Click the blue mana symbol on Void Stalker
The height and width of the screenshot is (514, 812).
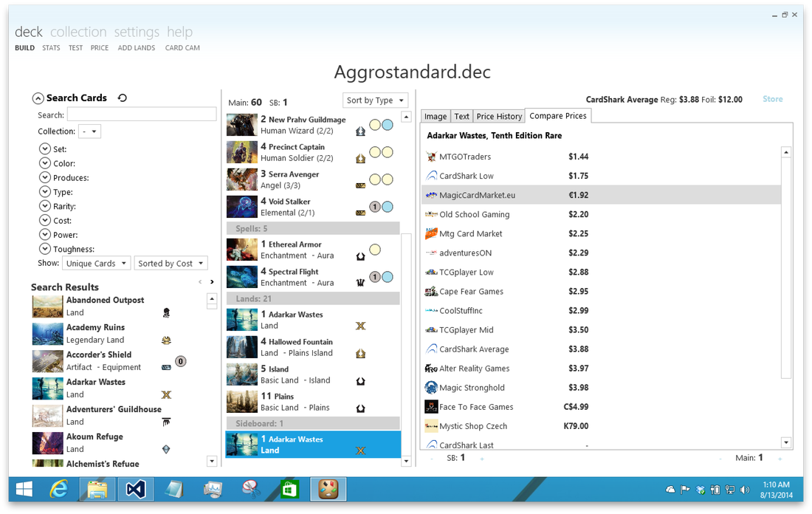coord(387,207)
